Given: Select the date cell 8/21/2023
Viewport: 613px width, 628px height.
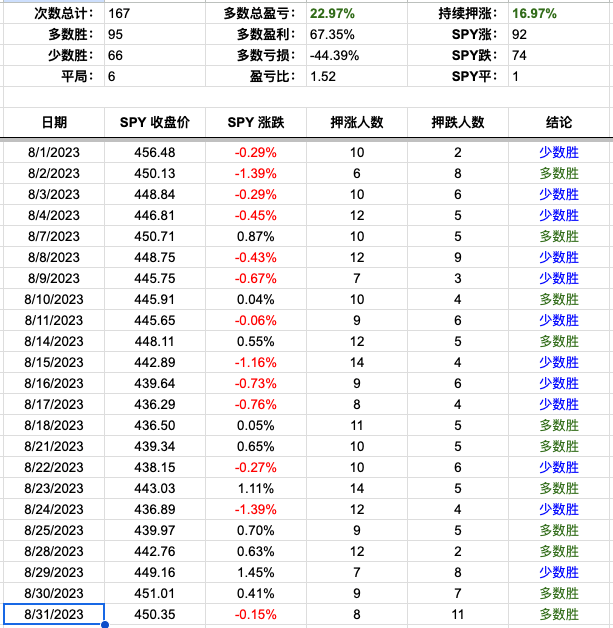Looking at the screenshot, I should pos(54,446).
